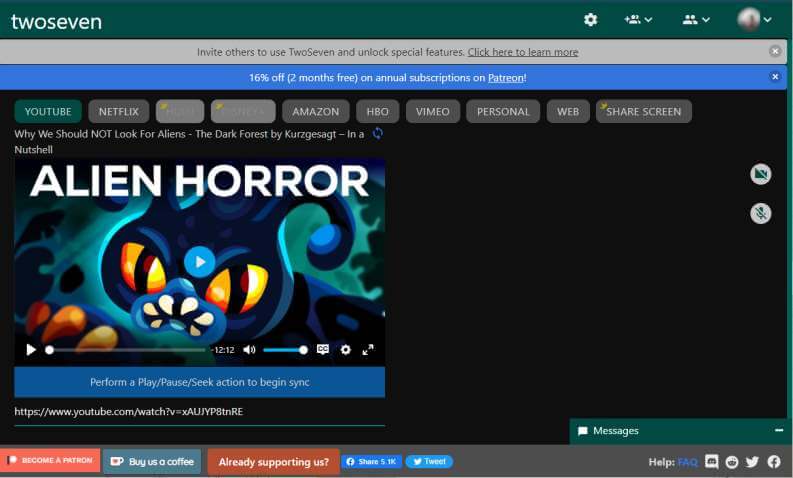Click the Perform a Play/Pause/Seek sync notice
The width and height of the screenshot is (793, 478).
200,382
